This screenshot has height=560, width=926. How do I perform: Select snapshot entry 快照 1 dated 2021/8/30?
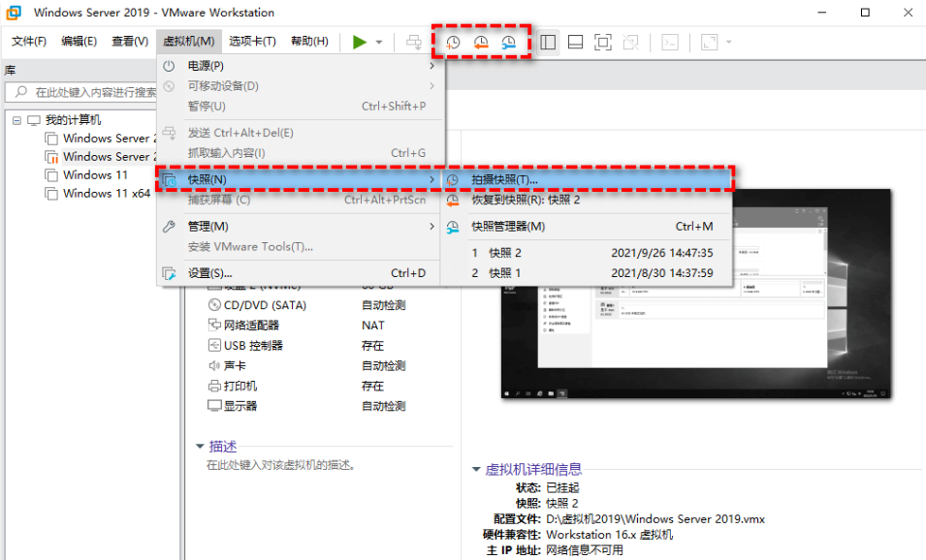587,273
